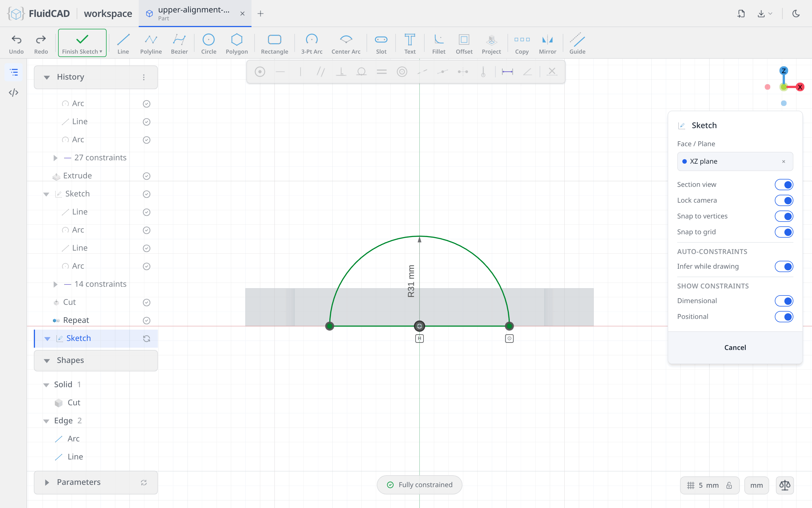Collapse the Solid 1 tree node
The image size is (812, 508).
(46, 385)
